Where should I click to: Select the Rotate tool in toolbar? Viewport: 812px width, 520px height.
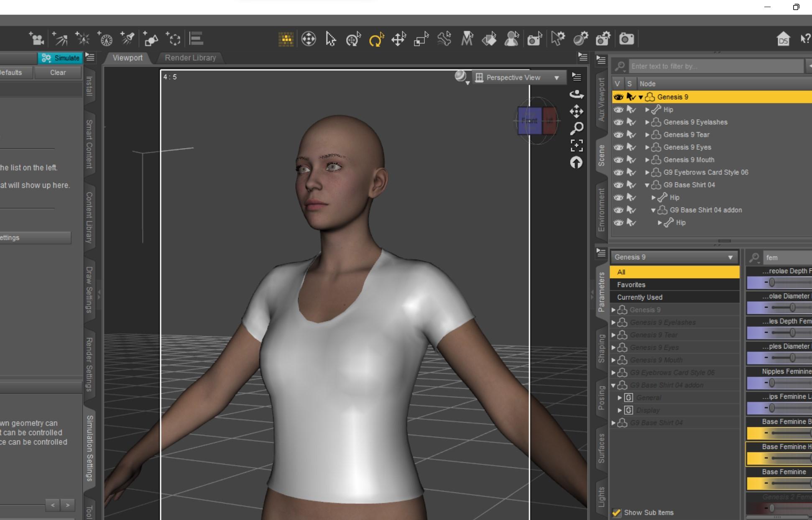pos(376,39)
